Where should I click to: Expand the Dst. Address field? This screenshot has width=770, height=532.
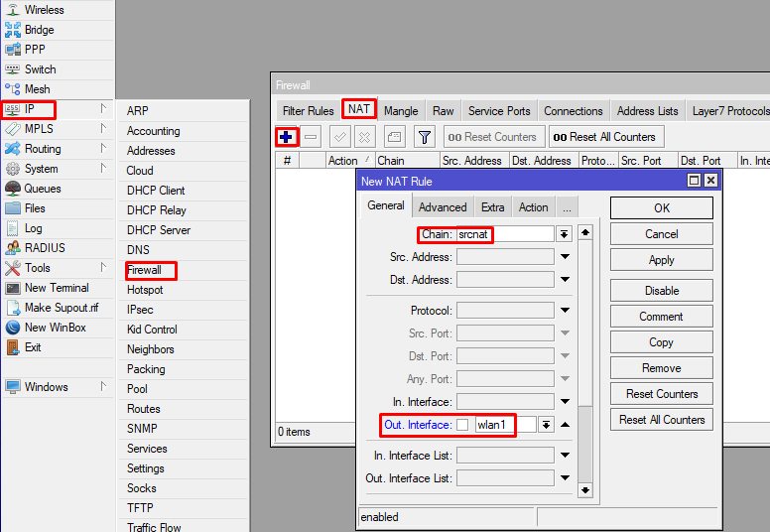click(566, 280)
